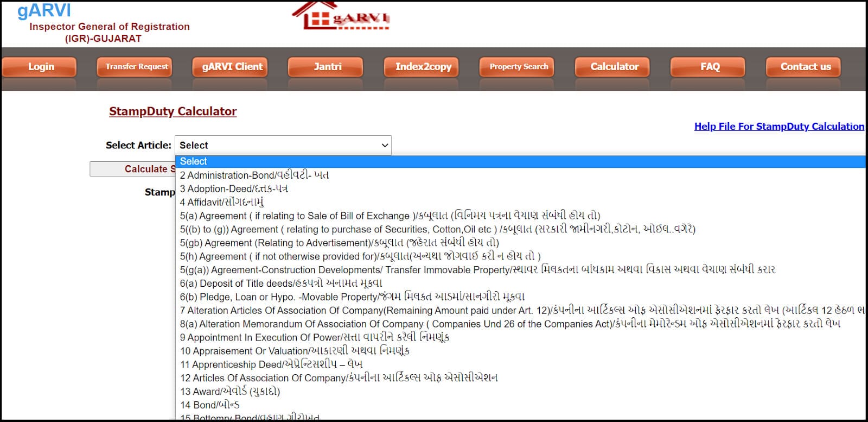868x422 pixels.
Task: Choose 11 Apprenticeship Deed option
Action: click(271, 364)
